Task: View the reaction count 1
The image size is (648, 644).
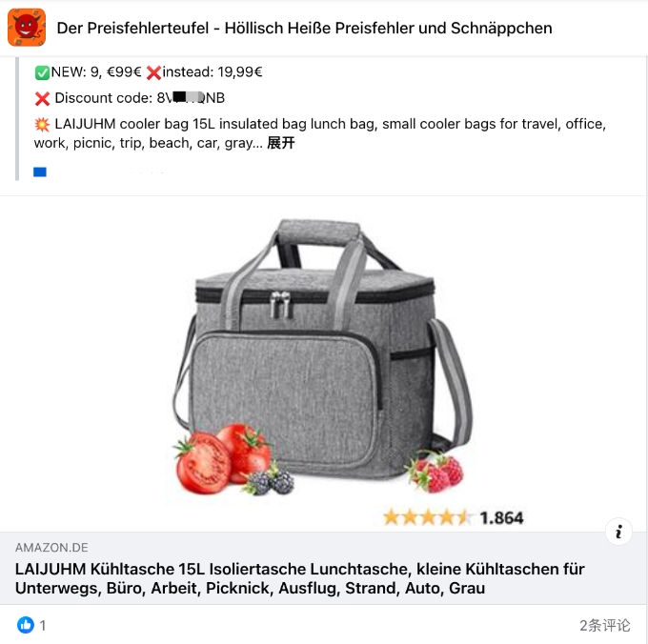Action: pos(43,625)
